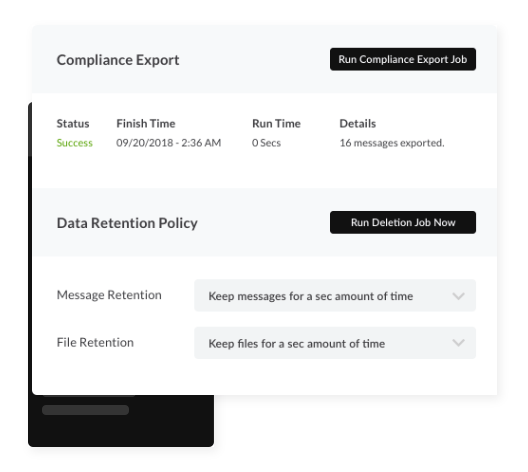Click the chevron arrow in Message Retention field
This screenshot has width=528, height=472.
pyautogui.click(x=458, y=296)
